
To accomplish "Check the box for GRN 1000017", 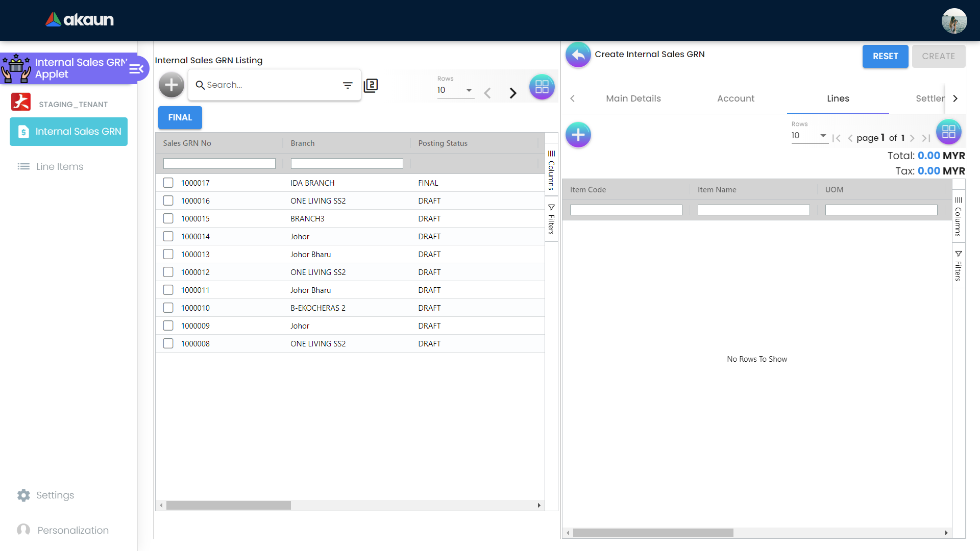I will point(168,183).
